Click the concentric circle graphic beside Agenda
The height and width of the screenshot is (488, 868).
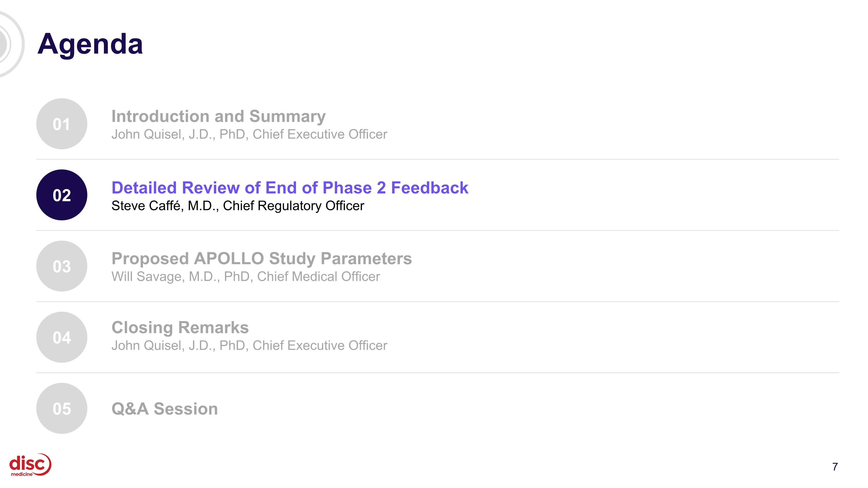point(10,44)
